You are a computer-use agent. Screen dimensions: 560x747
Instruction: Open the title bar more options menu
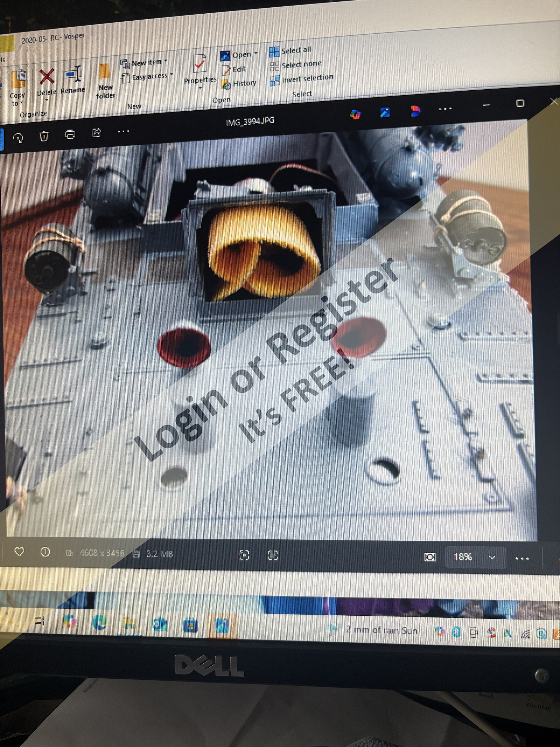tap(445, 109)
